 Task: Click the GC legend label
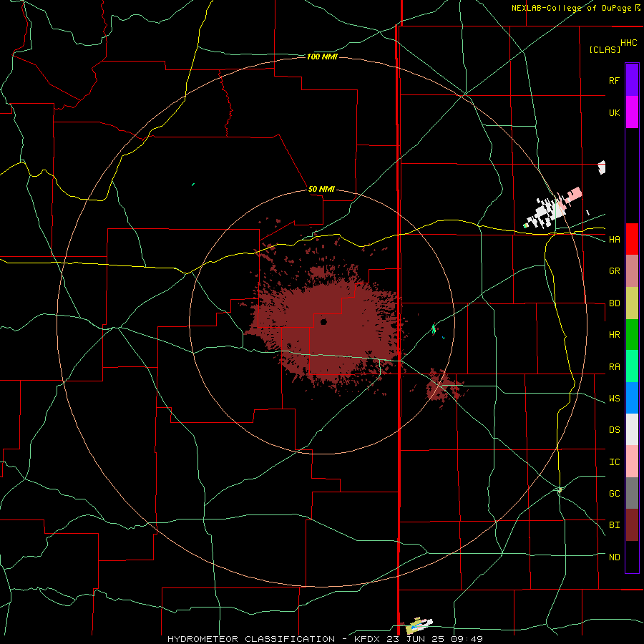click(x=614, y=494)
